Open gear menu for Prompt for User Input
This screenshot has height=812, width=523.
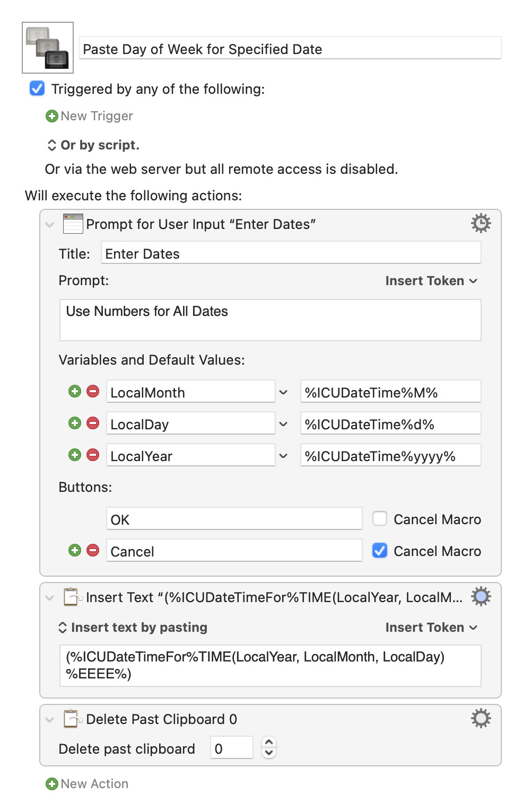tap(481, 224)
